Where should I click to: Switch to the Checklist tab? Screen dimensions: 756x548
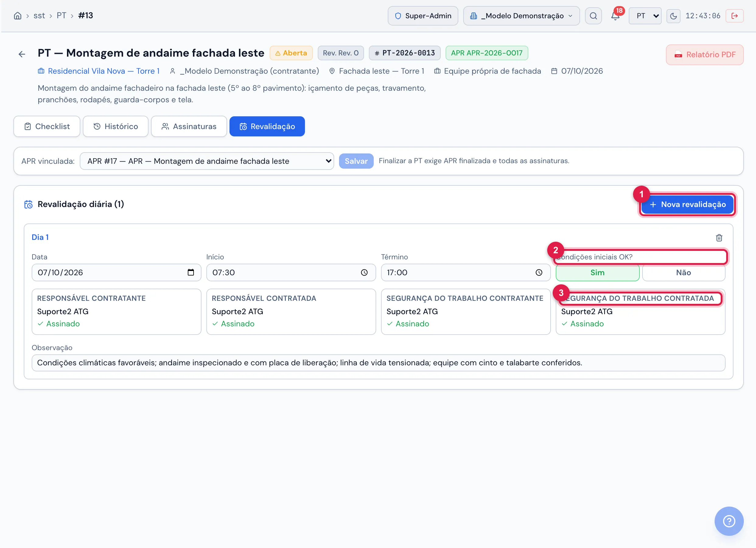[47, 126]
